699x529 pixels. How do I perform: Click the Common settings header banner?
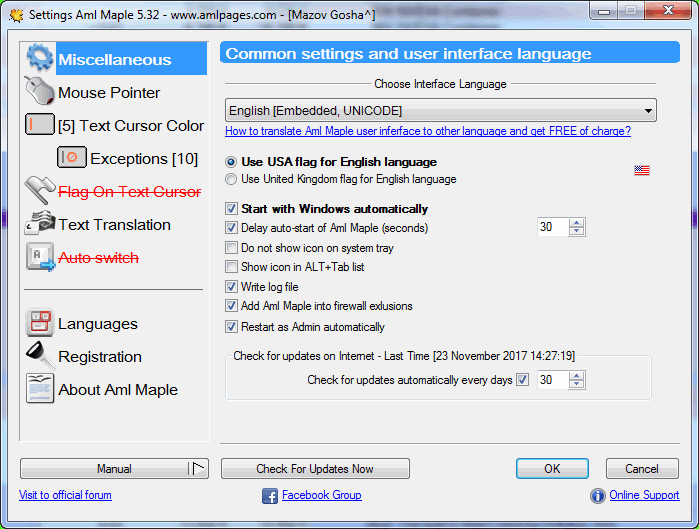coord(450,53)
